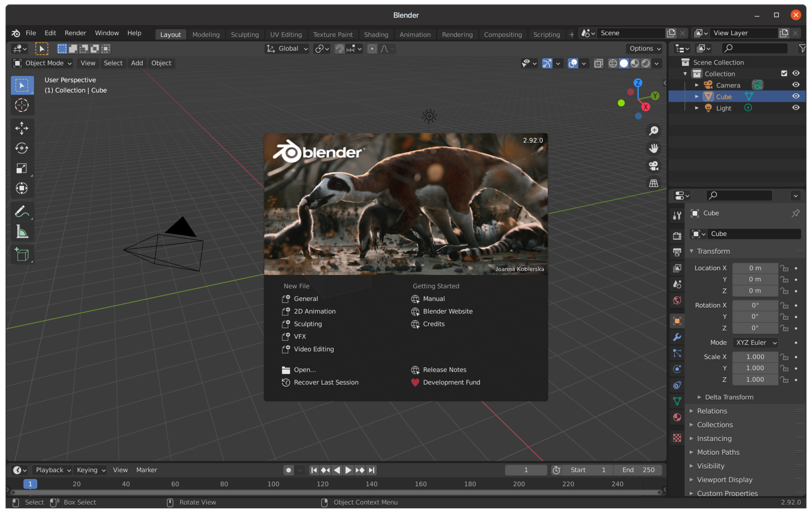Open the Material properties tab icon
The height and width of the screenshot is (514, 812).
point(677,417)
